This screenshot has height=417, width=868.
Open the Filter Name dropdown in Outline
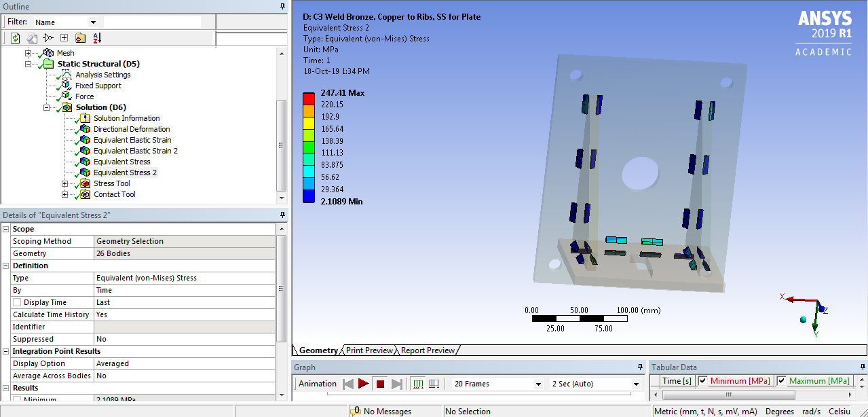pyautogui.click(x=94, y=22)
